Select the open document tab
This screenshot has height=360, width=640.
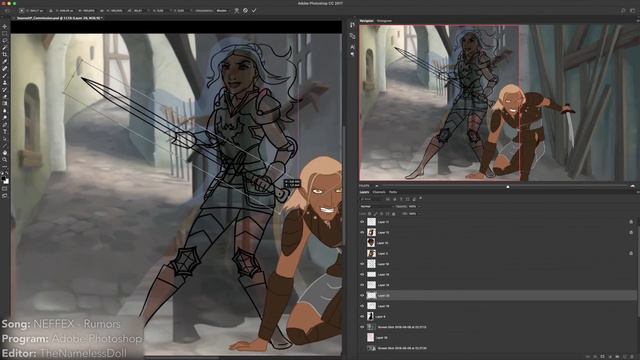click(x=60, y=18)
